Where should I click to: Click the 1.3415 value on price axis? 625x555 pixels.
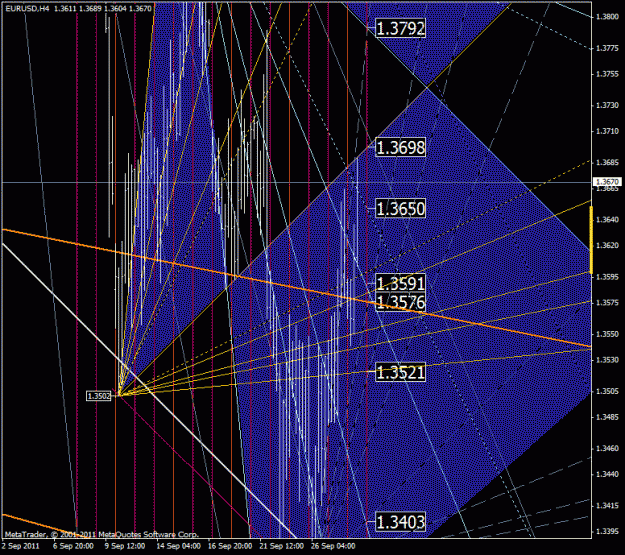coord(607,506)
